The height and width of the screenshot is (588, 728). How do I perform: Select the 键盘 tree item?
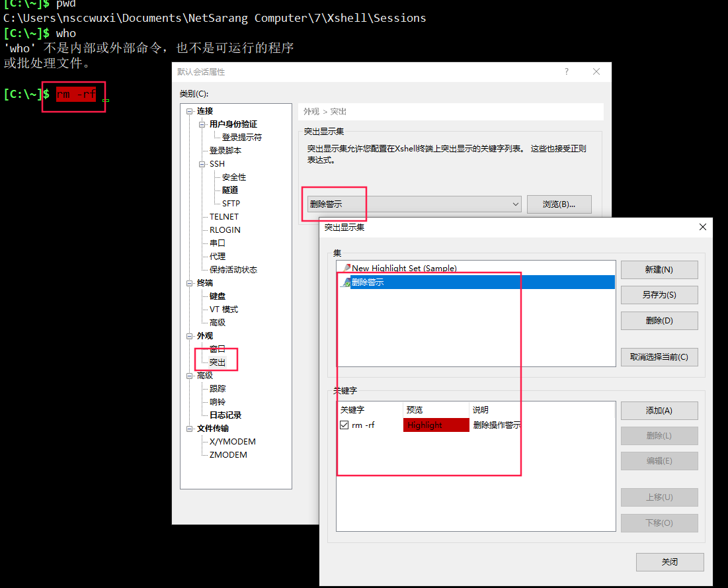click(x=218, y=296)
